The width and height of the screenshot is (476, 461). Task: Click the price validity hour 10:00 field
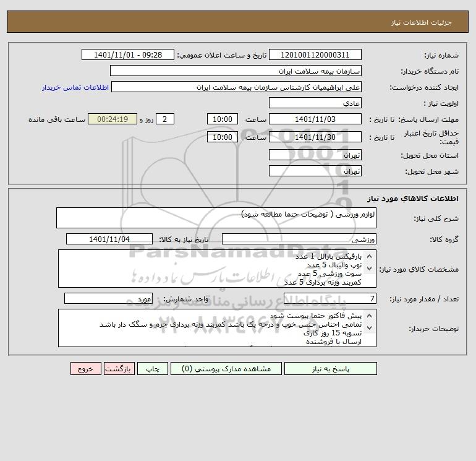tap(223, 137)
